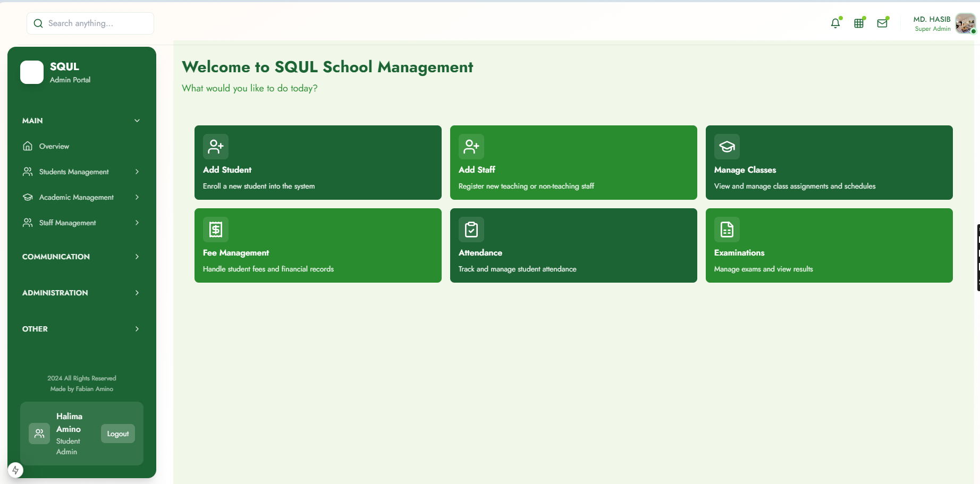The width and height of the screenshot is (980, 484).
Task: Select the ADMINISTRATION section heading
Action: pyautogui.click(x=55, y=293)
